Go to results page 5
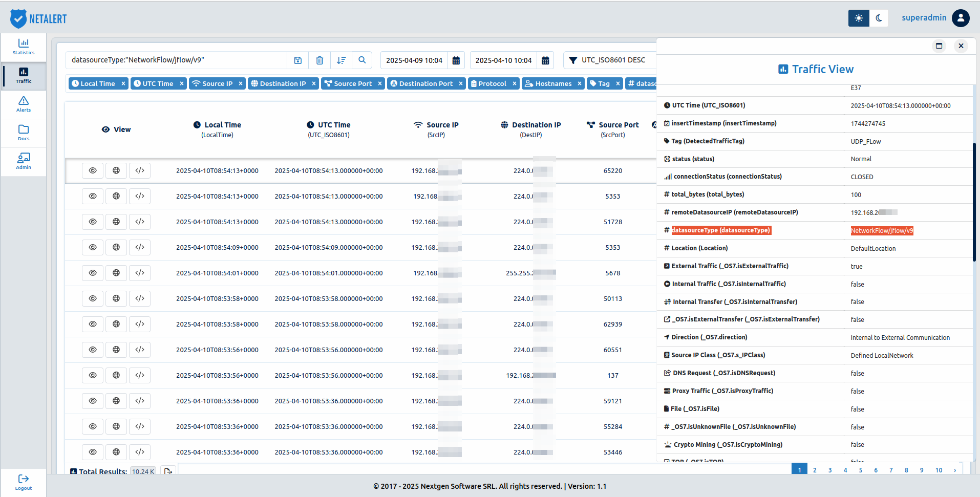 [x=861, y=470]
